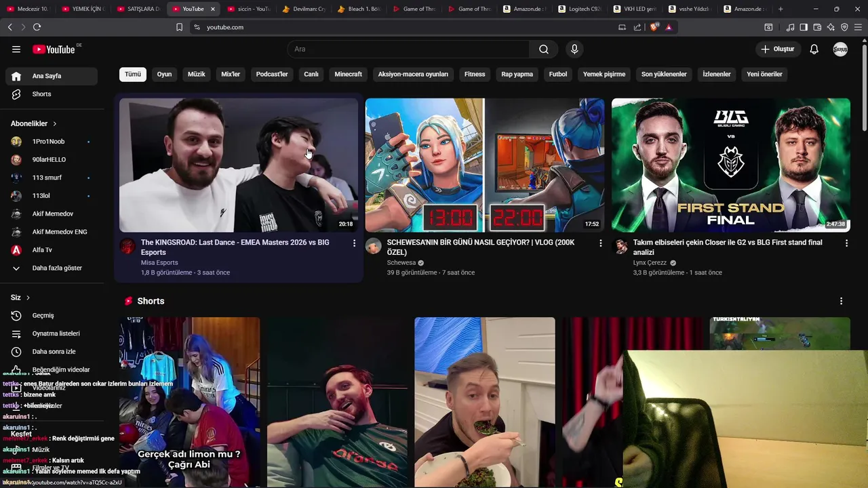Click browser back arrow
The height and width of the screenshot is (488, 868).
[x=9, y=27]
